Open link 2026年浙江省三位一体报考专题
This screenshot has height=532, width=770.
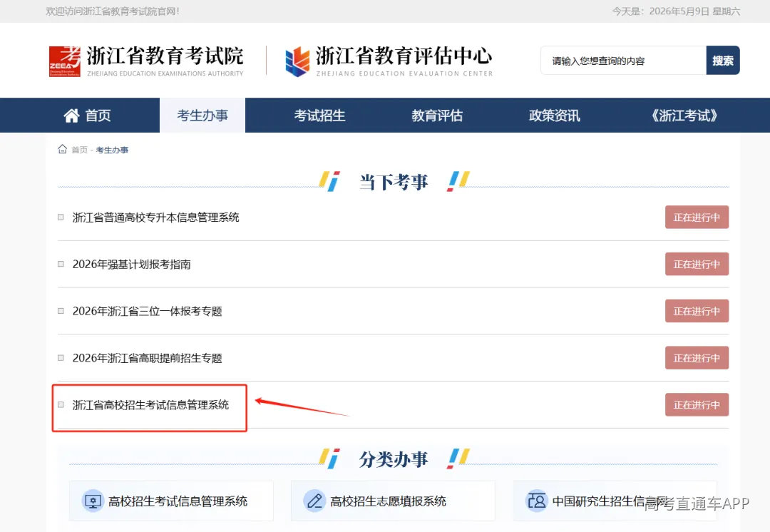[148, 311]
